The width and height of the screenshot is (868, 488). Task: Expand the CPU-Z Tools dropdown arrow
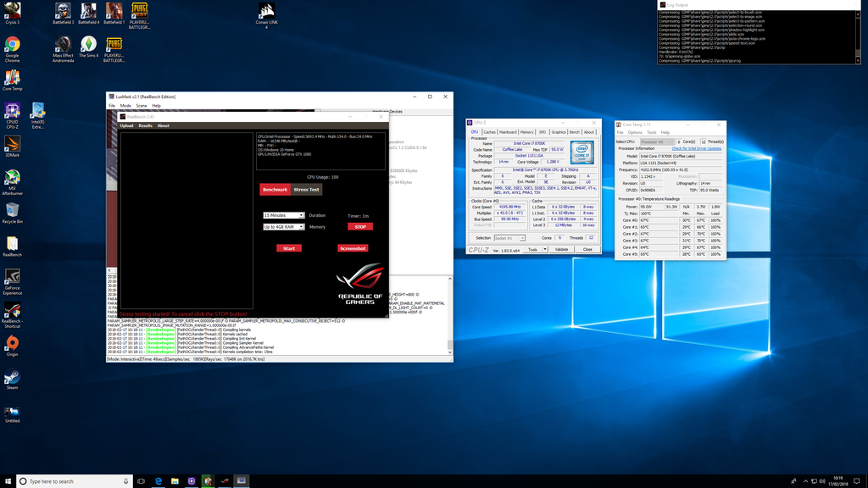543,250
